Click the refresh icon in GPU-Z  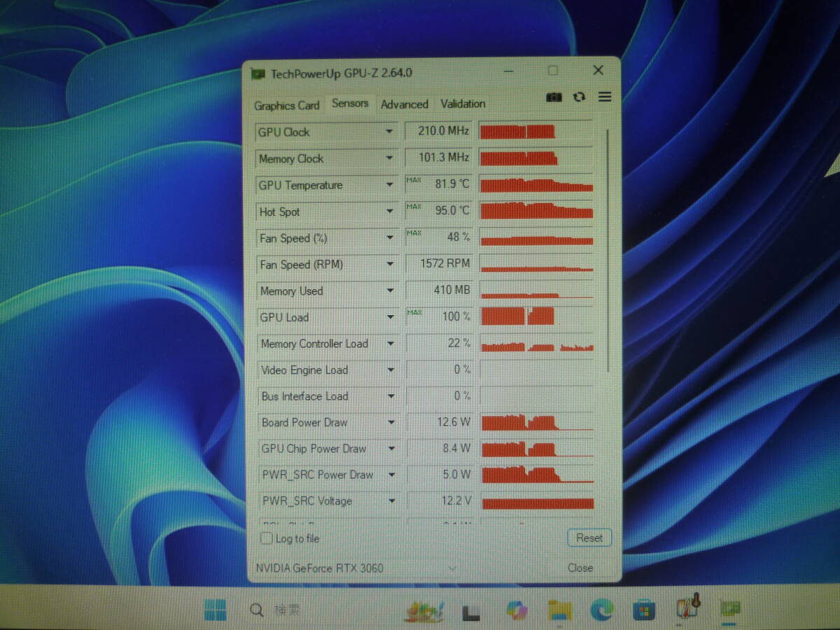coord(579,97)
